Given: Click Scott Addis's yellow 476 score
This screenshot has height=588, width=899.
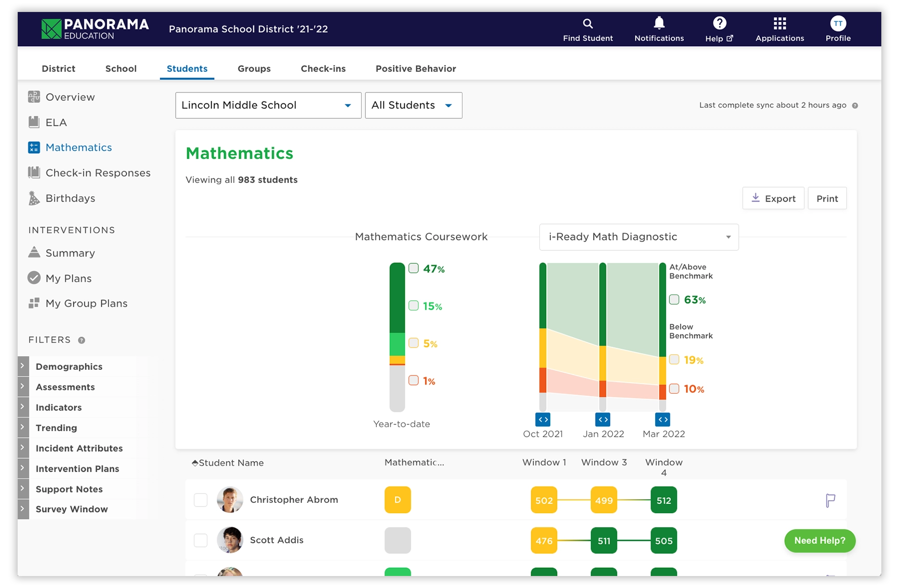Looking at the screenshot, I should pyautogui.click(x=544, y=540).
